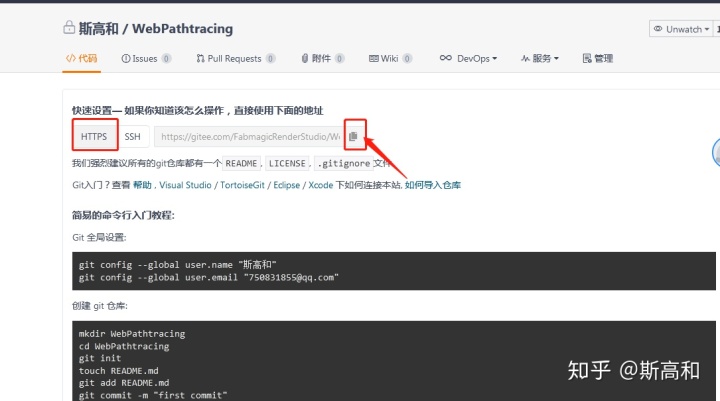Click the Issues count badge
The width and height of the screenshot is (720, 401).
click(166, 58)
